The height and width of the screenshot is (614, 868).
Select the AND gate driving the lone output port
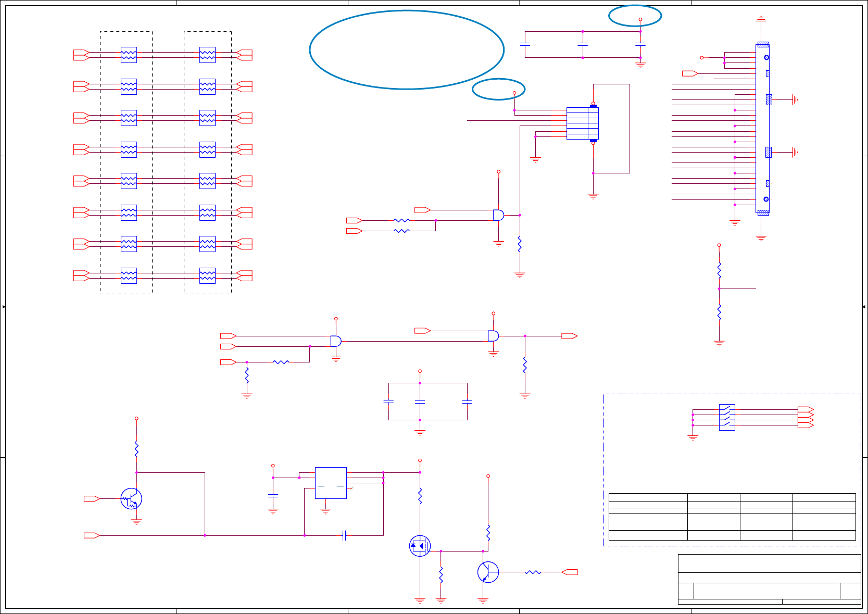(x=493, y=336)
